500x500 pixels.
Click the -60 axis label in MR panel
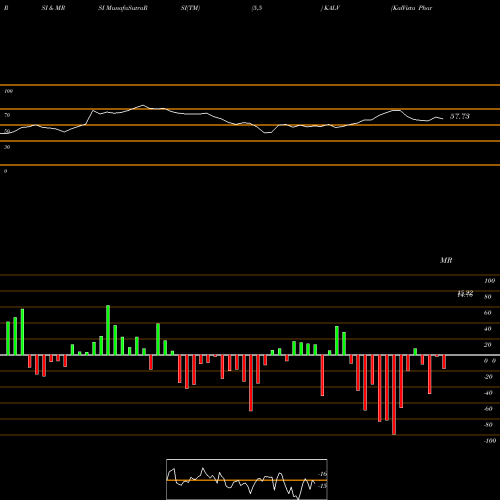tap(488, 409)
